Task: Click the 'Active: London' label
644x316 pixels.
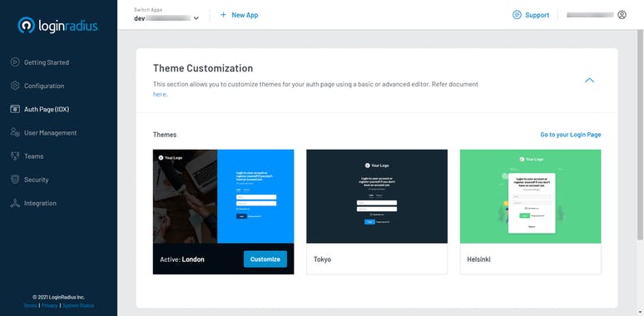Action: (182, 259)
